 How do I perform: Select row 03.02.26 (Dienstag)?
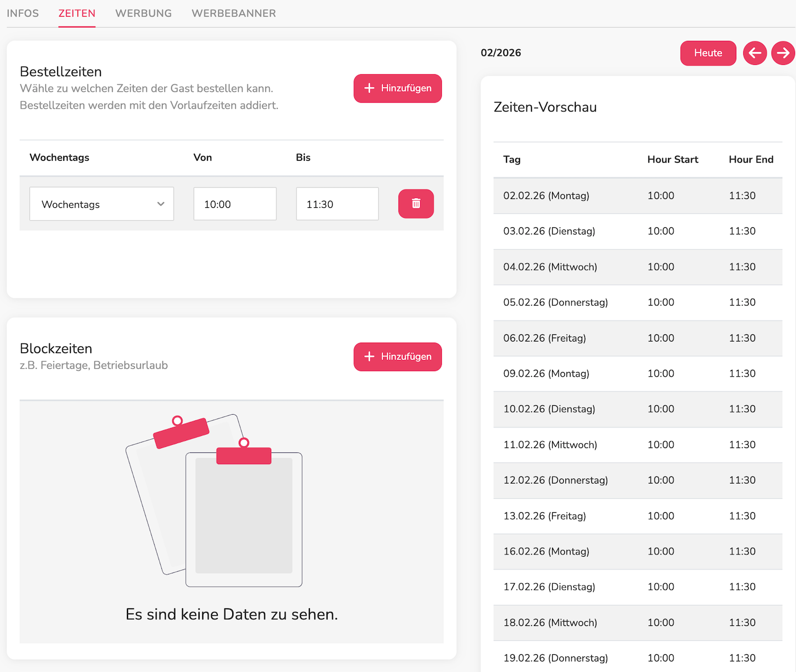637,231
